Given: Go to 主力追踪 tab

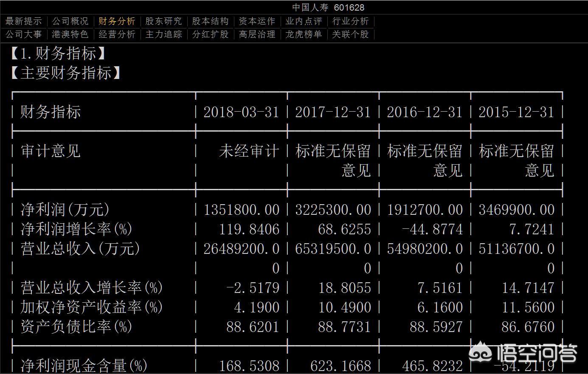Looking at the screenshot, I should pos(163,34).
